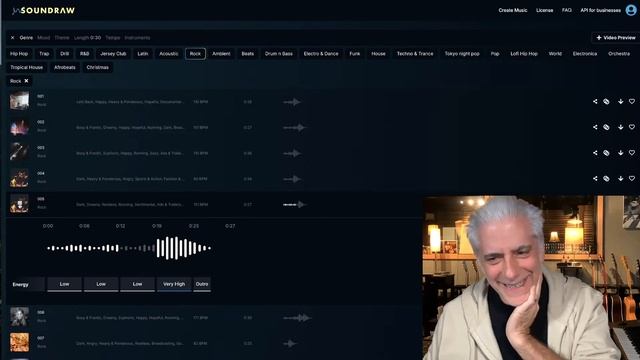640x360 pixels.
Task: Open API for businesses link
Action: [x=600, y=10]
